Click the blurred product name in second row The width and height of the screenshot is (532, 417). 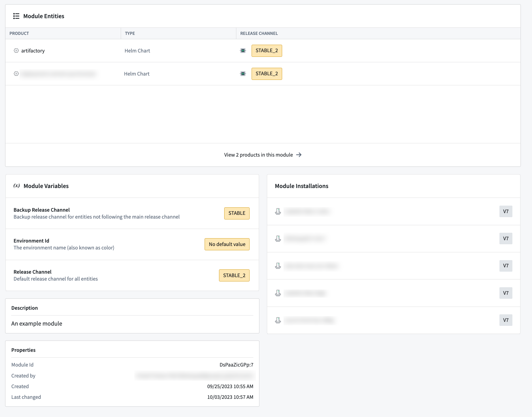(59, 74)
